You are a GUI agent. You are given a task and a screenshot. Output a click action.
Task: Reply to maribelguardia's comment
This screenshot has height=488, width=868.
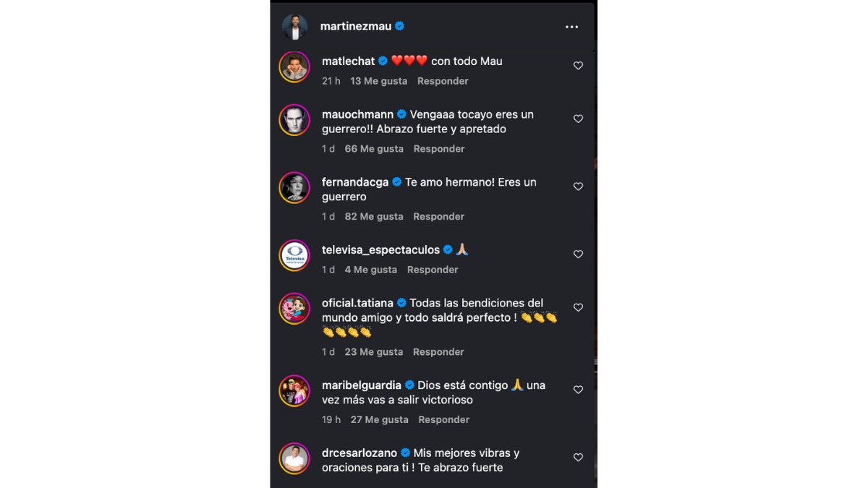click(443, 419)
